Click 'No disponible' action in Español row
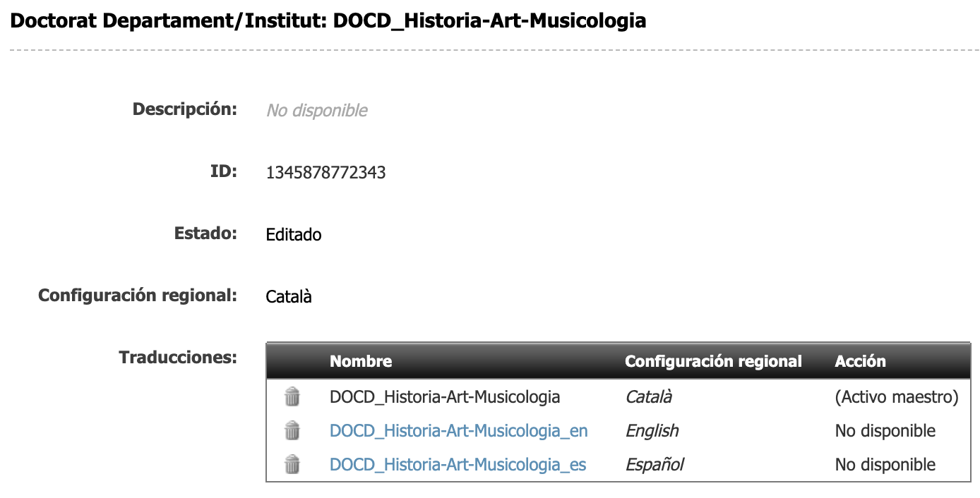Screen dimensions: 980x498 point(885,464)
